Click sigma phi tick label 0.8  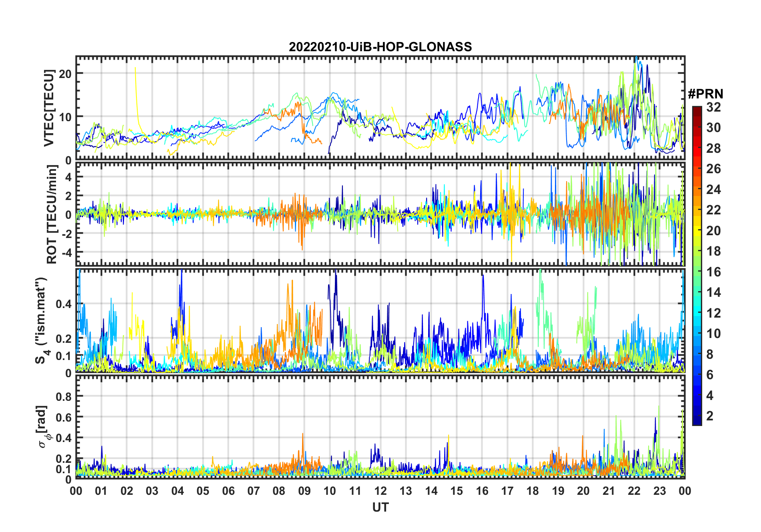[x=64, y=396]
